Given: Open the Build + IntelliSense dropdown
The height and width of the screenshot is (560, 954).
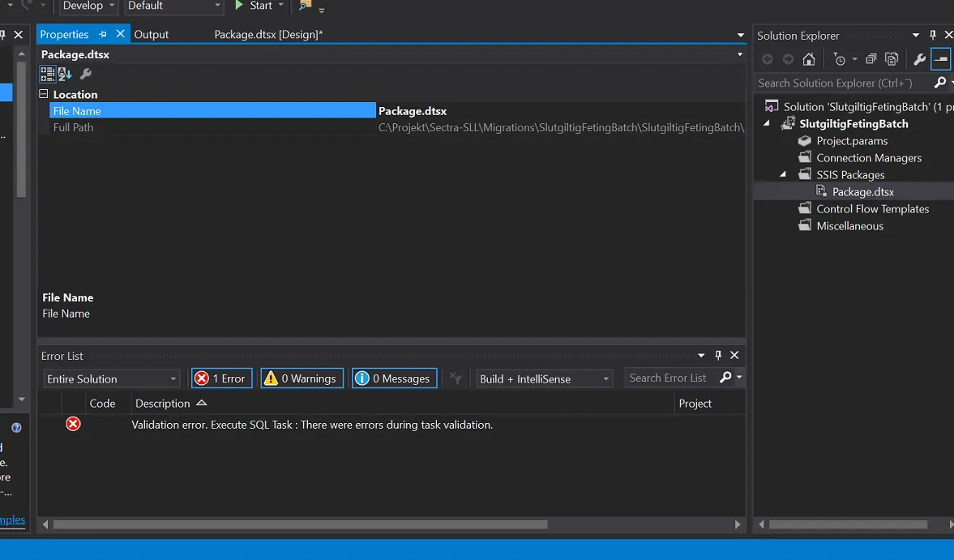Looking at the screenshot, I should [544, 378].
